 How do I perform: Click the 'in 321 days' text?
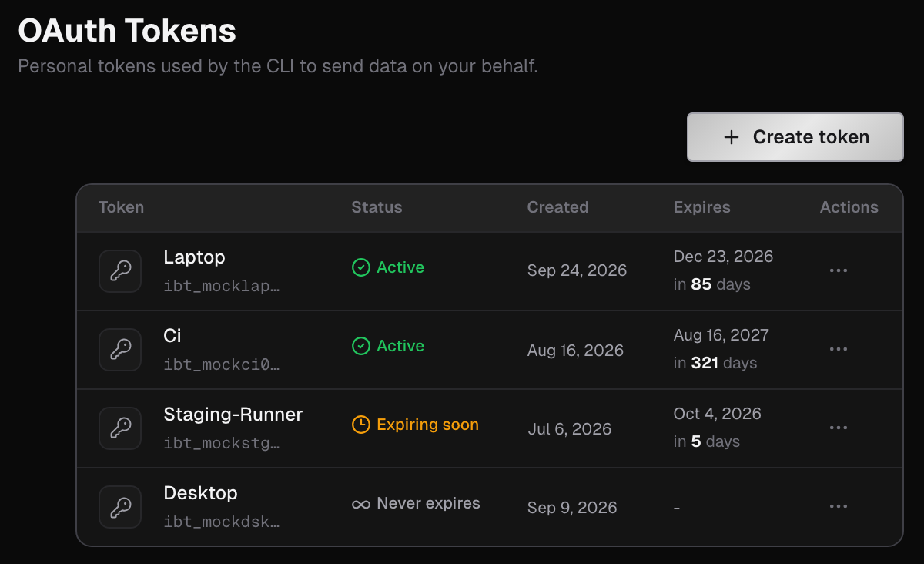pos(715,363)
